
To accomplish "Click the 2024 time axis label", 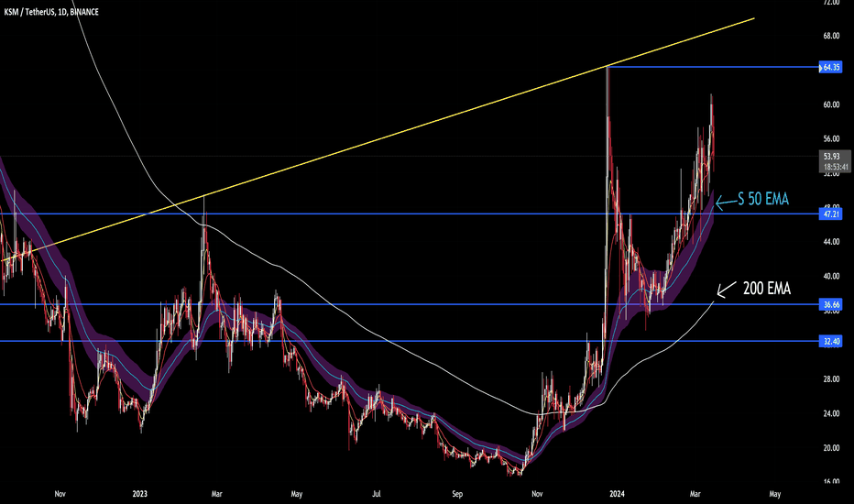I will click(x=617, y=494).
